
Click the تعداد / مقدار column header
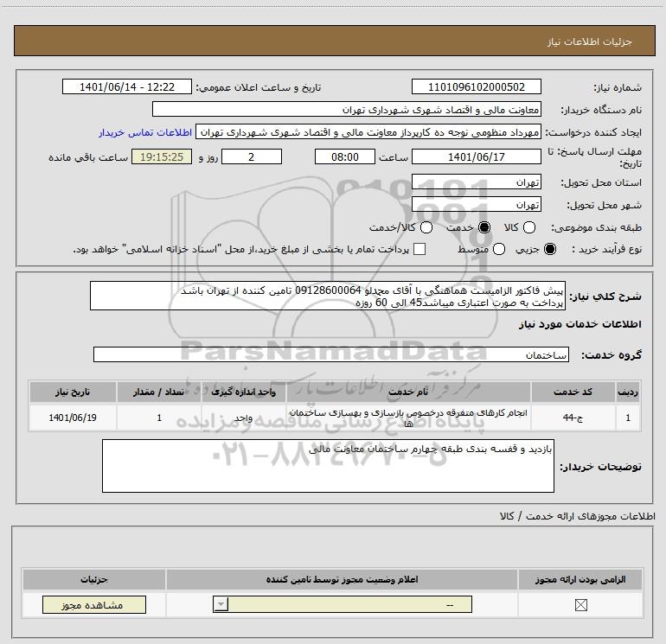click(159, 392)
